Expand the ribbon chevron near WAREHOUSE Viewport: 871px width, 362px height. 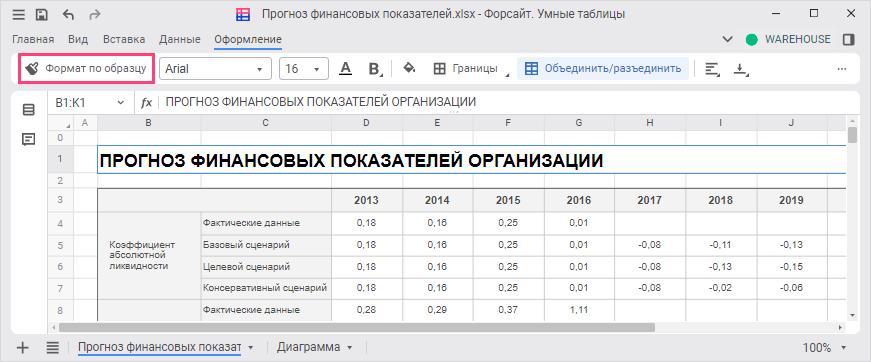click(x=727, y=39)
